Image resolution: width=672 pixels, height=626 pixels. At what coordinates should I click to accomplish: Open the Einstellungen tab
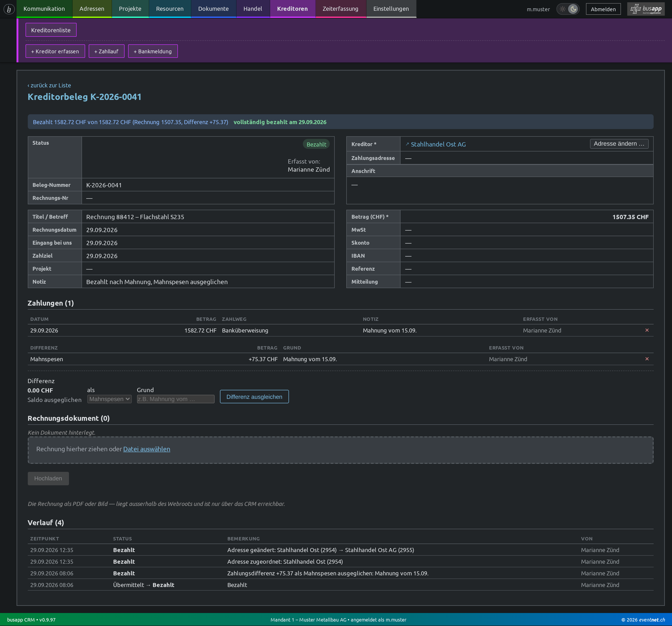click(x=391, y=9)
